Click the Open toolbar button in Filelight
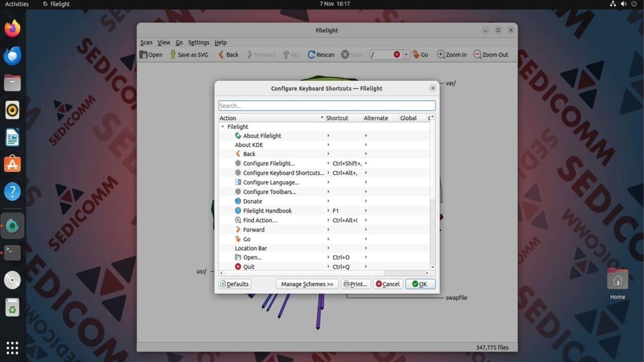The image size is (644, 362). 151,54
